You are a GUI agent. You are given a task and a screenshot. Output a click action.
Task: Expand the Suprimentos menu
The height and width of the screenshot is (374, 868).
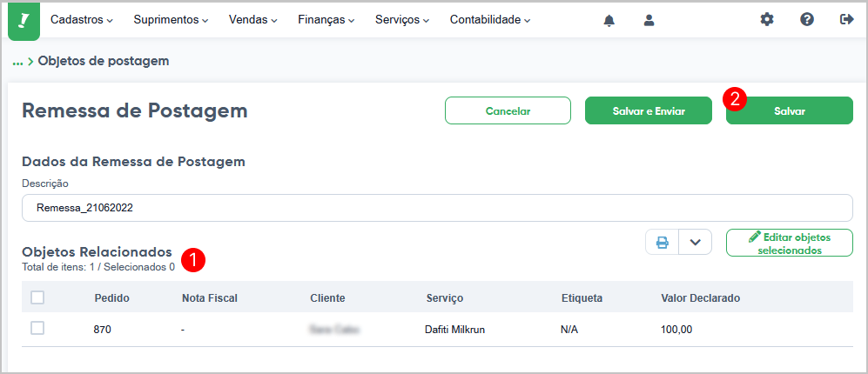click(171, 20)
